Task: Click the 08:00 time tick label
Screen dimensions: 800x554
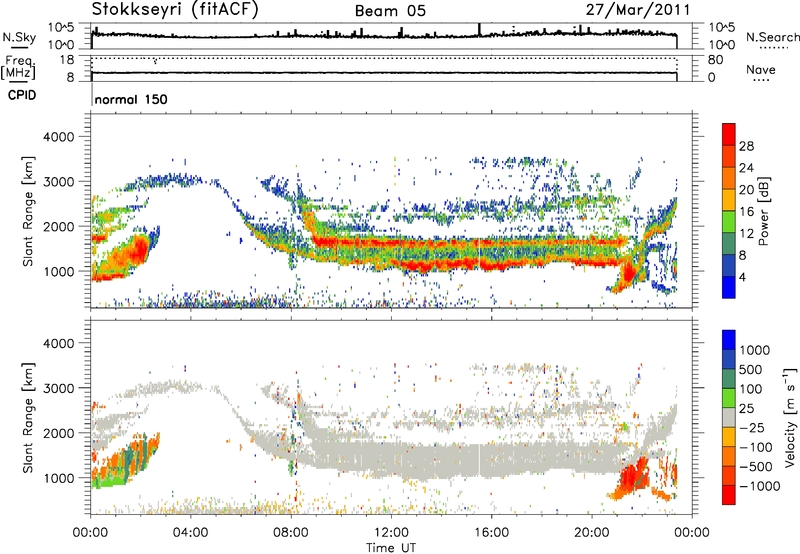Action: point(291,533)
